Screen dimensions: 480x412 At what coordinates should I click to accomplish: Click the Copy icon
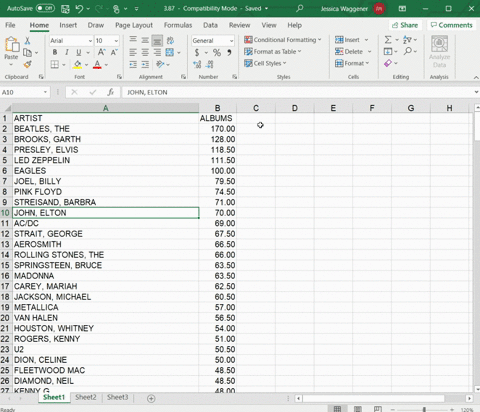point(27,52)
